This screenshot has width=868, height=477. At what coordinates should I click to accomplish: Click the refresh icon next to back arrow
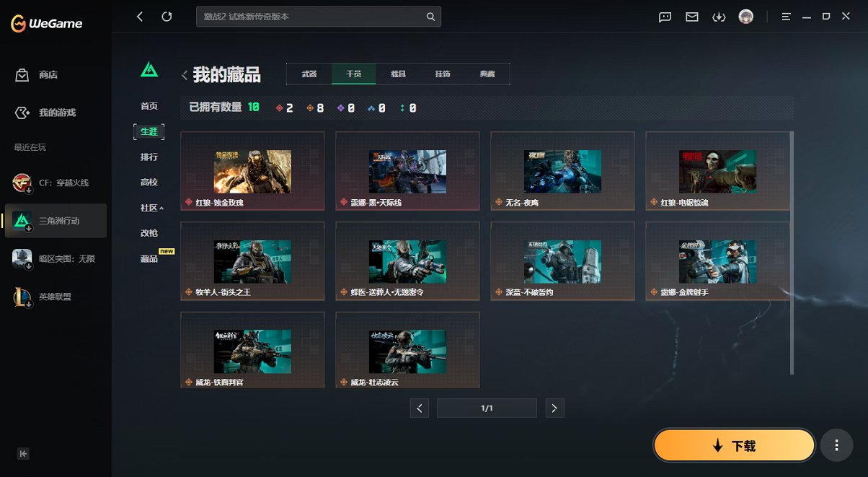pos(168,16)
